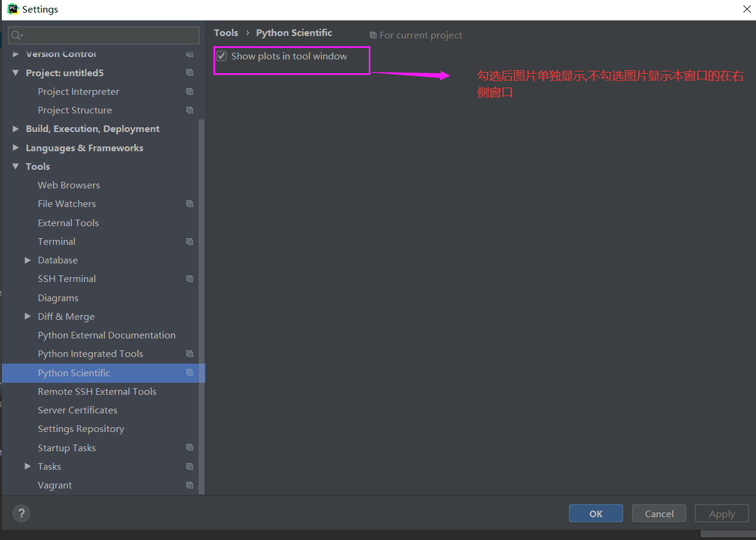Click the Cancel button

pyautogui.click(x=658, y=513)
